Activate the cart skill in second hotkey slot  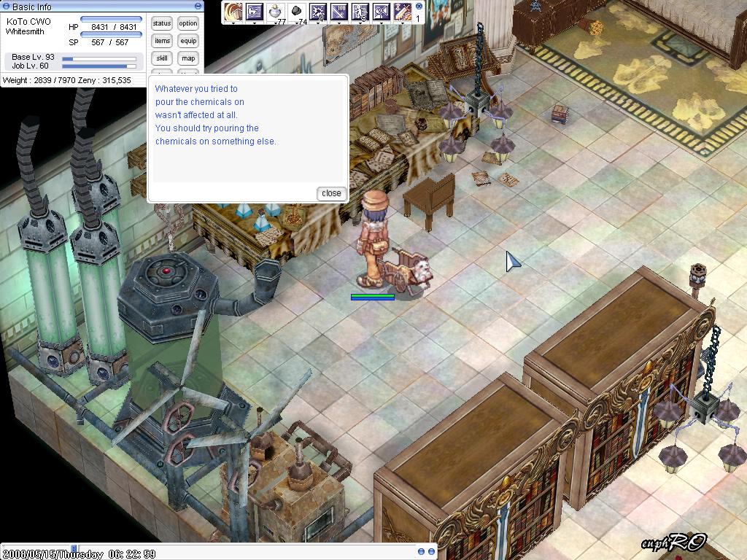point(255,12)
